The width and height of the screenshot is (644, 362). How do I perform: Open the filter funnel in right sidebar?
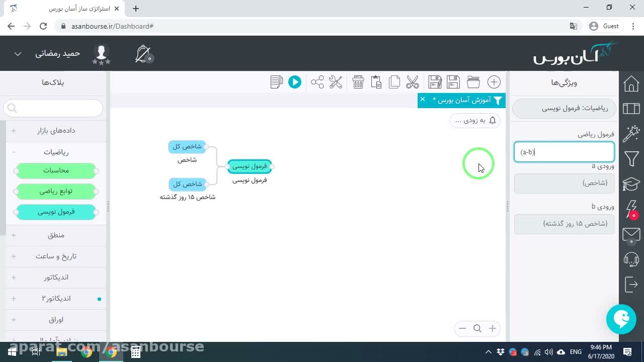tap(631, 159)
